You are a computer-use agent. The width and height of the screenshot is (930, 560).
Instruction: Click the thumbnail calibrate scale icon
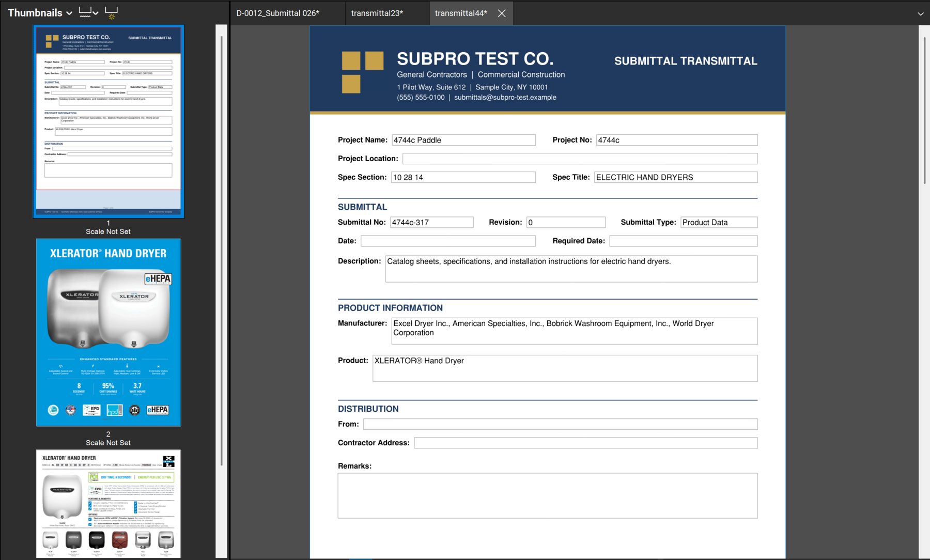pyautogui.click(x=112, y=13)
